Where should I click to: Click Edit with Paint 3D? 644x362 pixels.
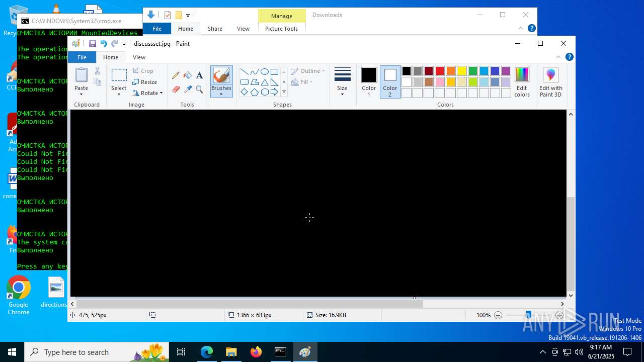click(x=550, y=82)
